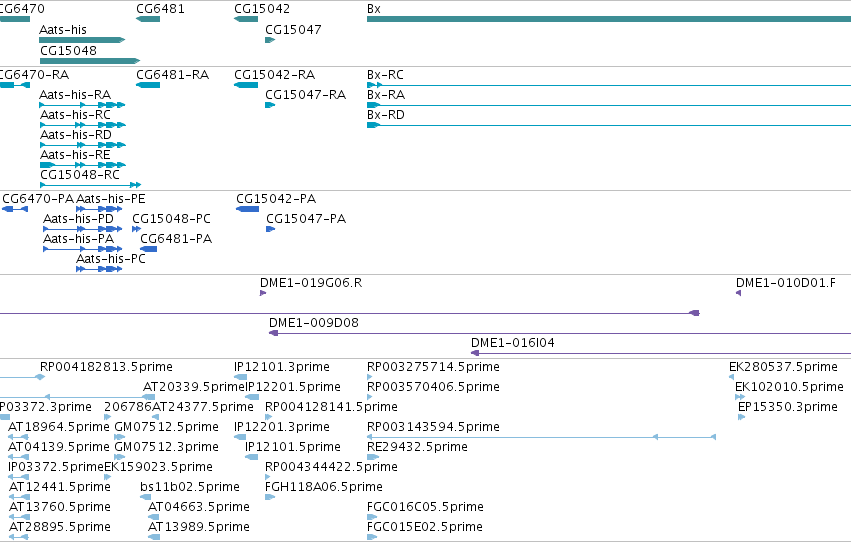
Task: Select the CG15048-RC transcript
Action: pyautogui.click(x=91, y=185)
